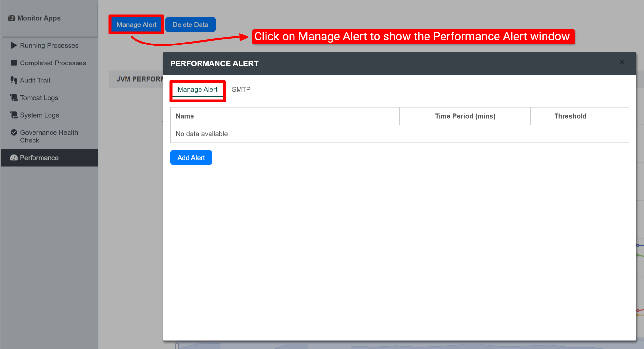The image size is (644, 349).
Task: Click the Running Processes play icon
Action: (14, 45)
